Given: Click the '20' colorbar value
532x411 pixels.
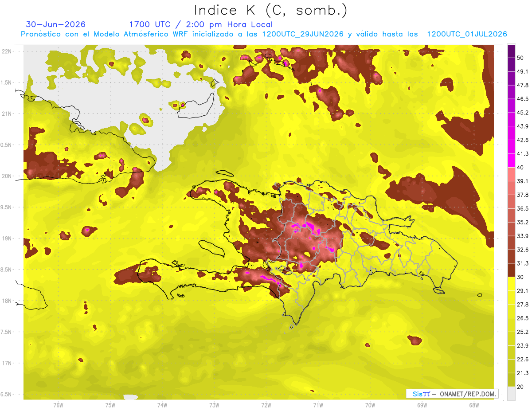Looking at the screenshot, I should coord(520,387).
